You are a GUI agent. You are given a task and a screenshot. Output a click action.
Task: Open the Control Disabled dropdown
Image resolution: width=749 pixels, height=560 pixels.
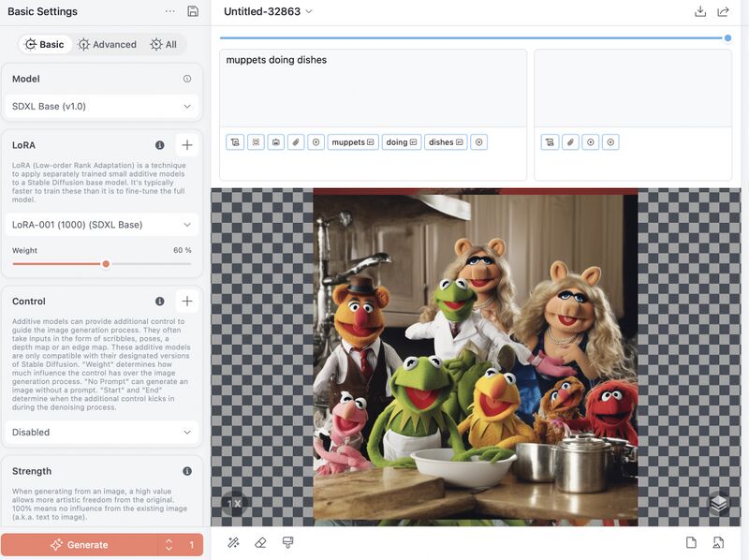(x=101, y=433)
